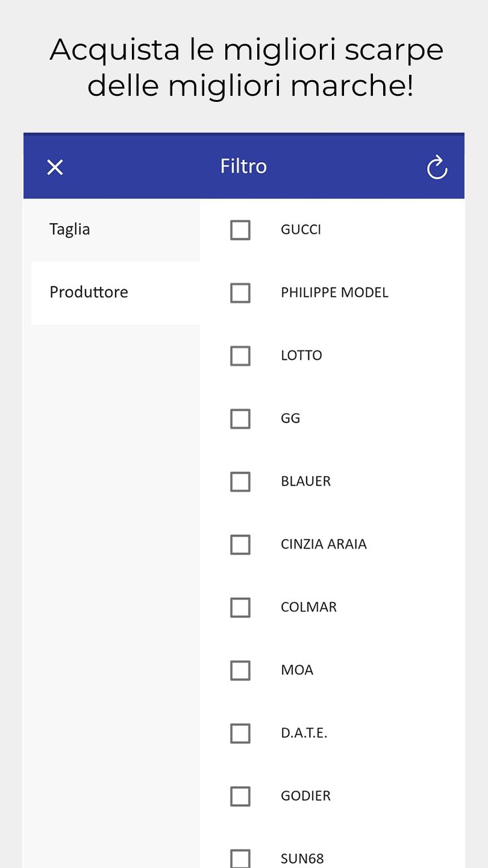Tick the PHILIPPE MODEL checkbox
This screenshot has width=488, height=868.
(240, 293)
